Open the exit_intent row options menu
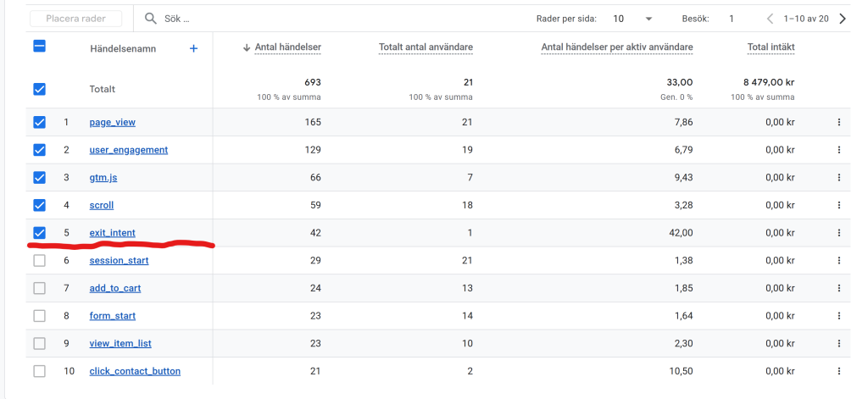868x399 pixels. click(x=839, y=233)
